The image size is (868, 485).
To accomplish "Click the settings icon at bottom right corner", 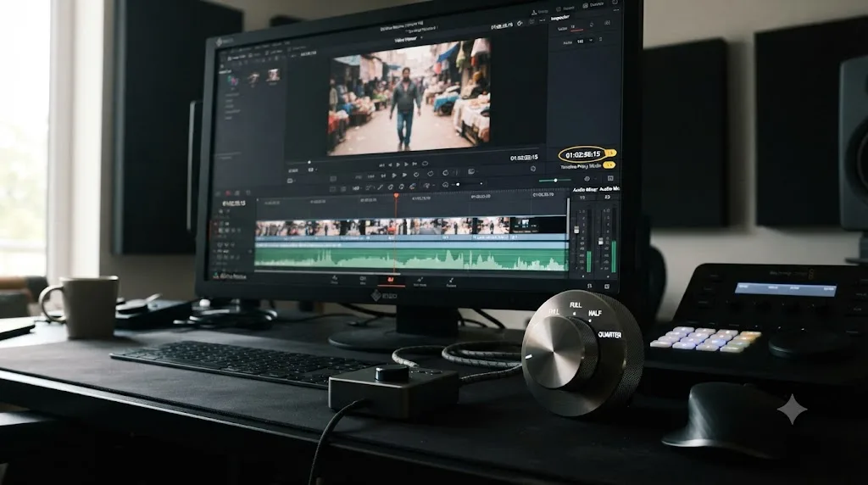I will tap(607, 287).
